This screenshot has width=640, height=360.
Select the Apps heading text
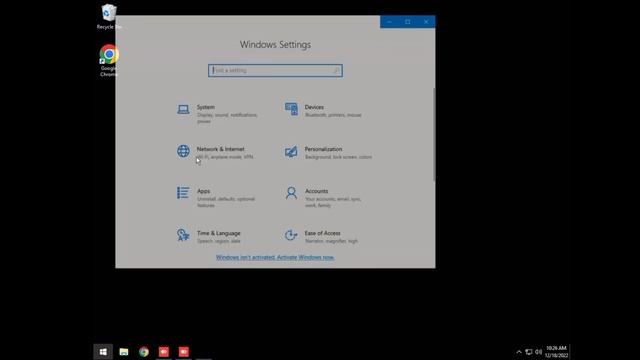203,191
